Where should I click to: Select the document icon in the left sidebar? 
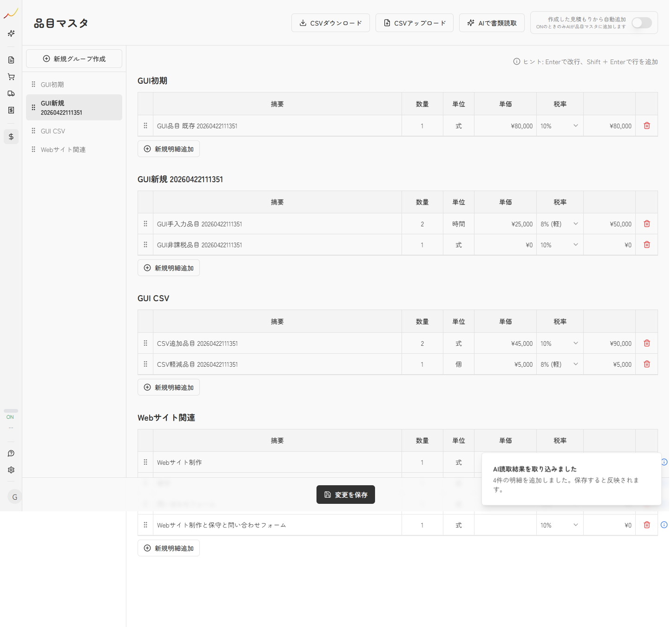point(11,59)
